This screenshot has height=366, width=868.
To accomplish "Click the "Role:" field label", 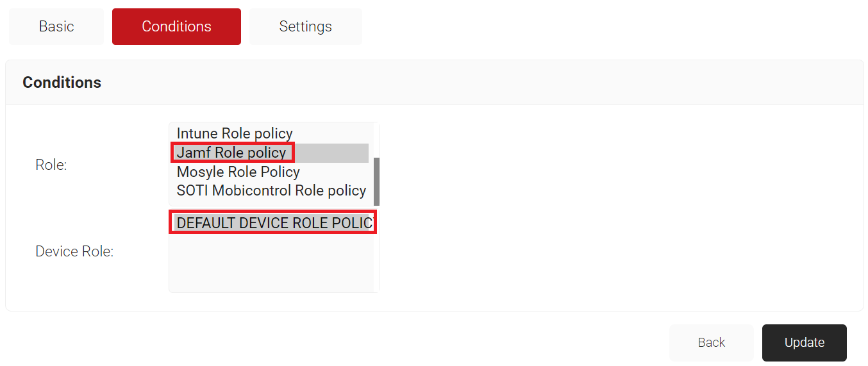I will click(51, 165).
